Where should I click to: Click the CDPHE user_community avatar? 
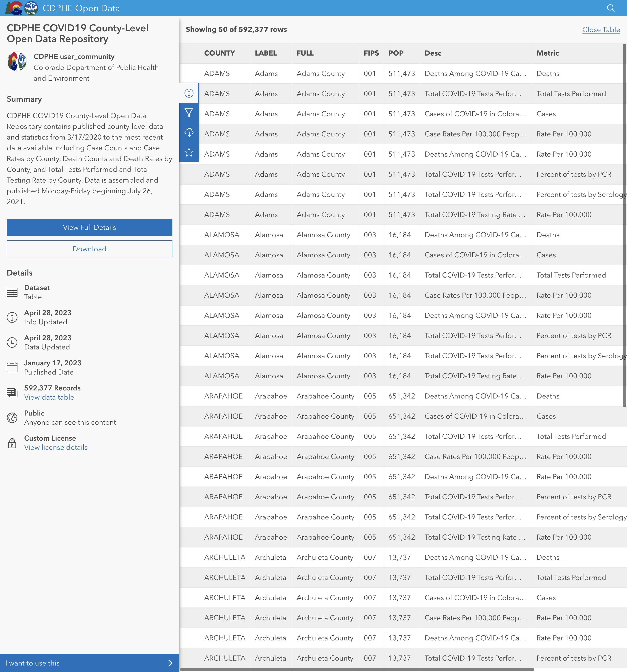[17, 62]
